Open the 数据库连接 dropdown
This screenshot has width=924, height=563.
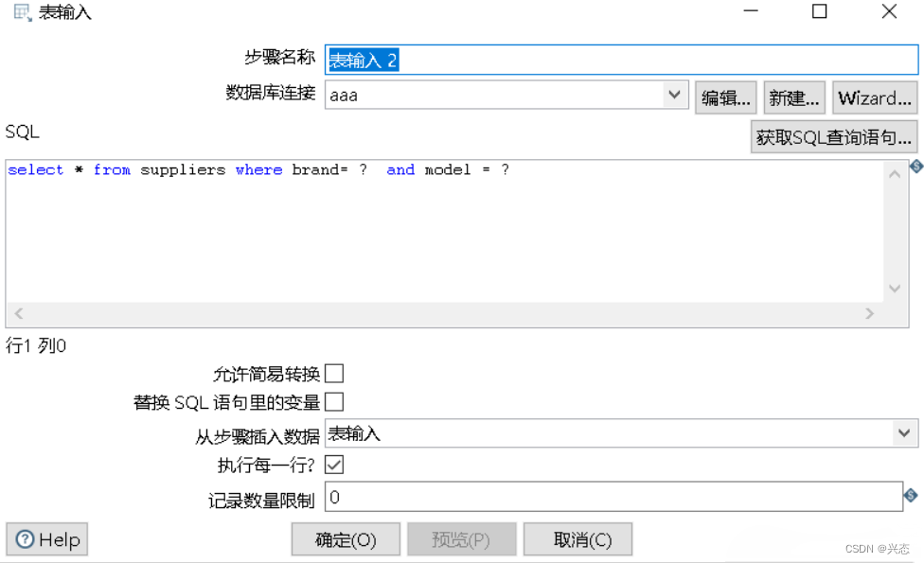click(673, 95)
